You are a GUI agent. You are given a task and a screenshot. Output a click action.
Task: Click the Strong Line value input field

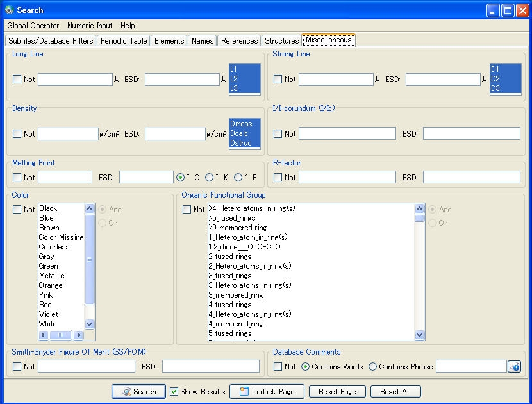tap(336, 80)
